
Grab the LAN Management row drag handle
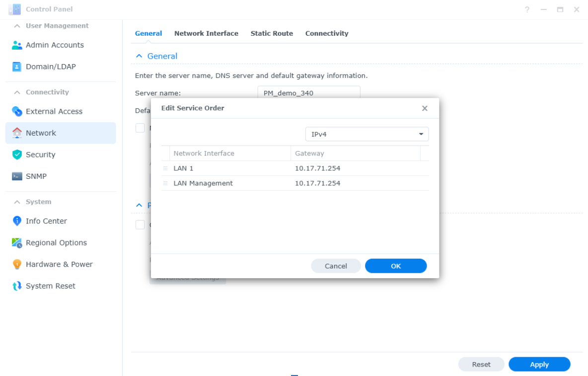tap(165, 183)
